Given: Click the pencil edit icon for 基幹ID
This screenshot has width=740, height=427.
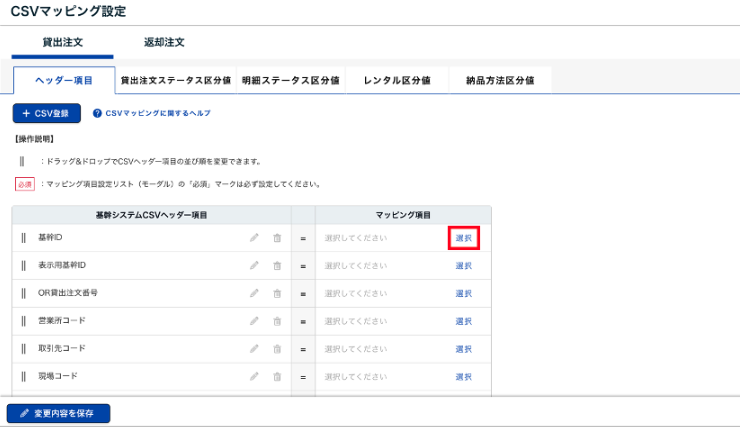Looking at the screenshot, I should point(254,238).
